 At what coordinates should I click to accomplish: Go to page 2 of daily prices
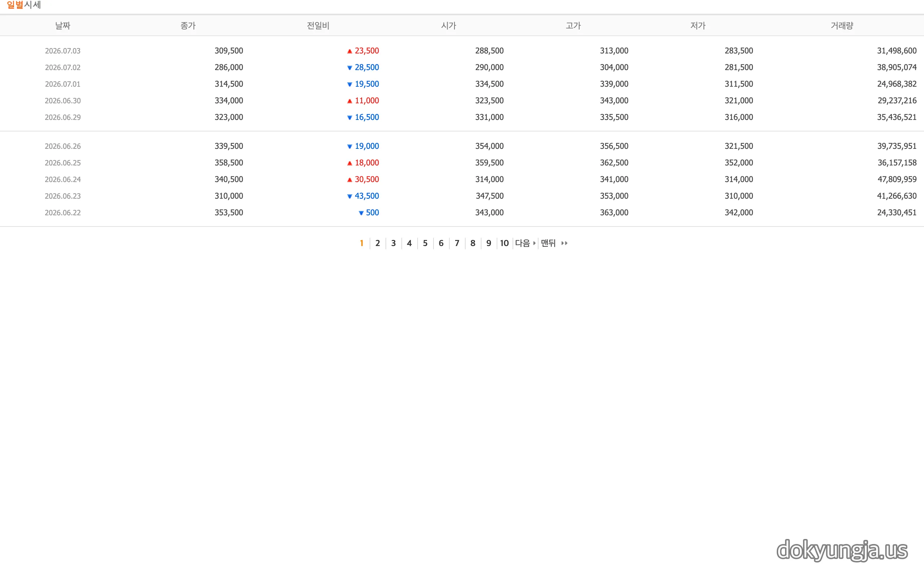pos(378,243)
